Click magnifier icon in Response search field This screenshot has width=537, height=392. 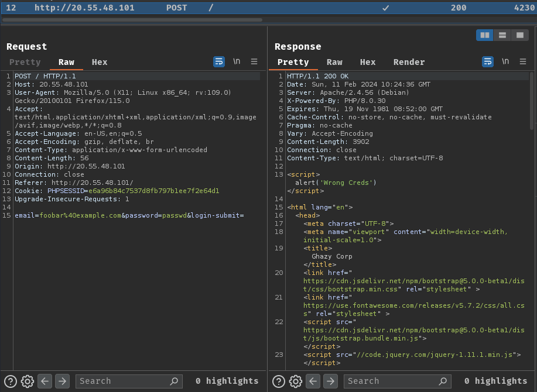coord(443,381)
